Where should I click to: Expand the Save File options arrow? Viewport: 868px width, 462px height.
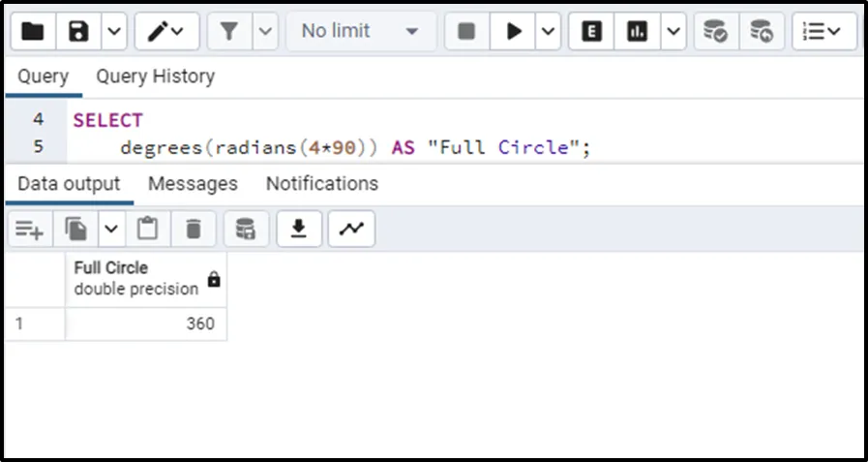pos(113,32)
